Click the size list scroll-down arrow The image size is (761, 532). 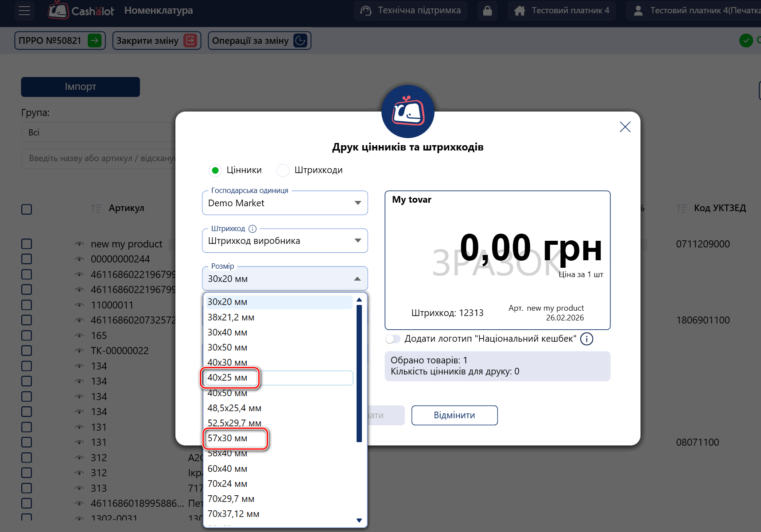tap(359, 520)
